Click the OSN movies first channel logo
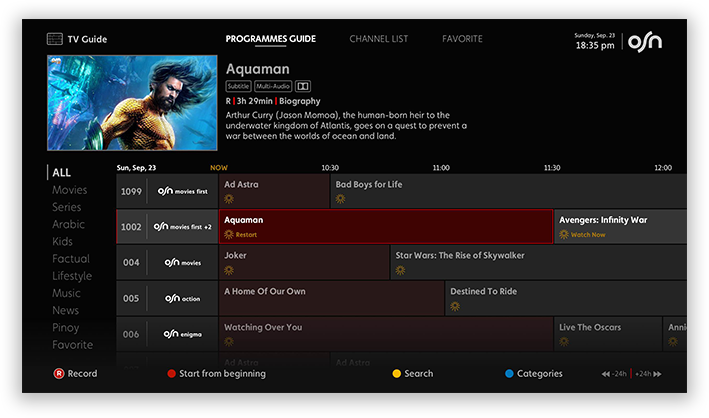This screenshot has width=709, height=418. pyautogui.click(x=181, y=191)
